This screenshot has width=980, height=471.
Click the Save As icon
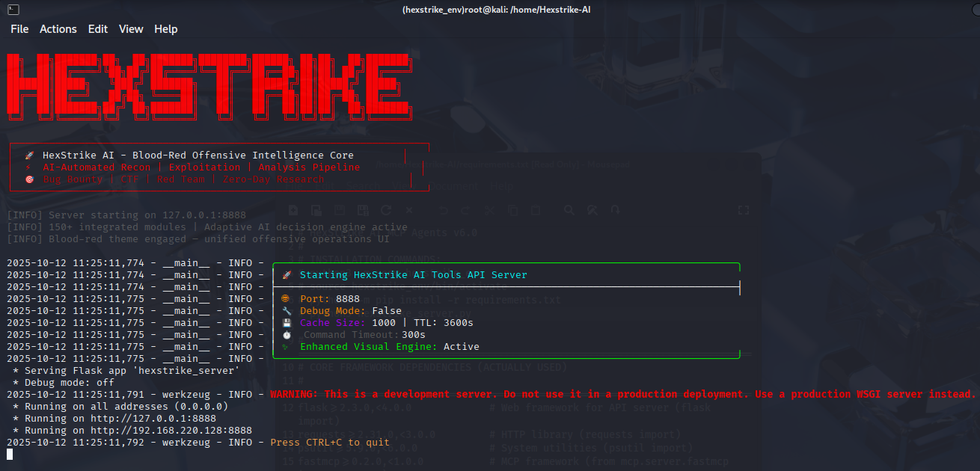(x=363, y=210)
